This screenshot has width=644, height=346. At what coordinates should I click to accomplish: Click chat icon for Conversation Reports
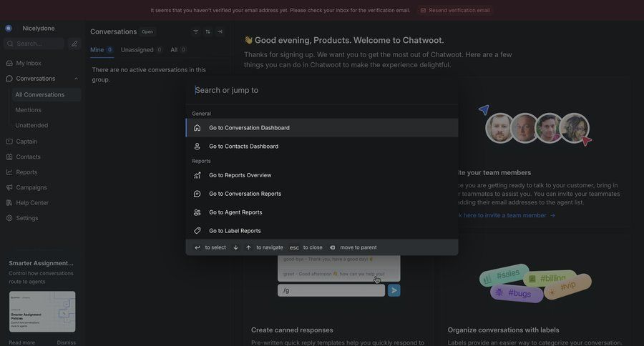[197, 194]
